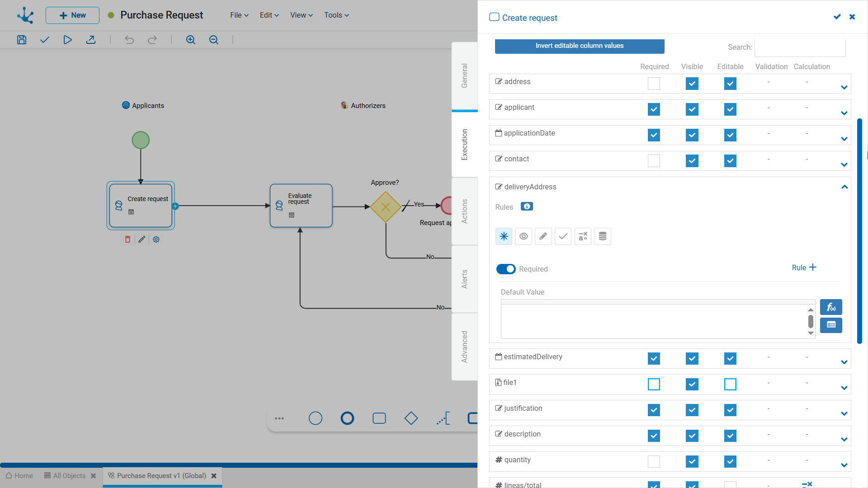Select the database rule icon

603,236
